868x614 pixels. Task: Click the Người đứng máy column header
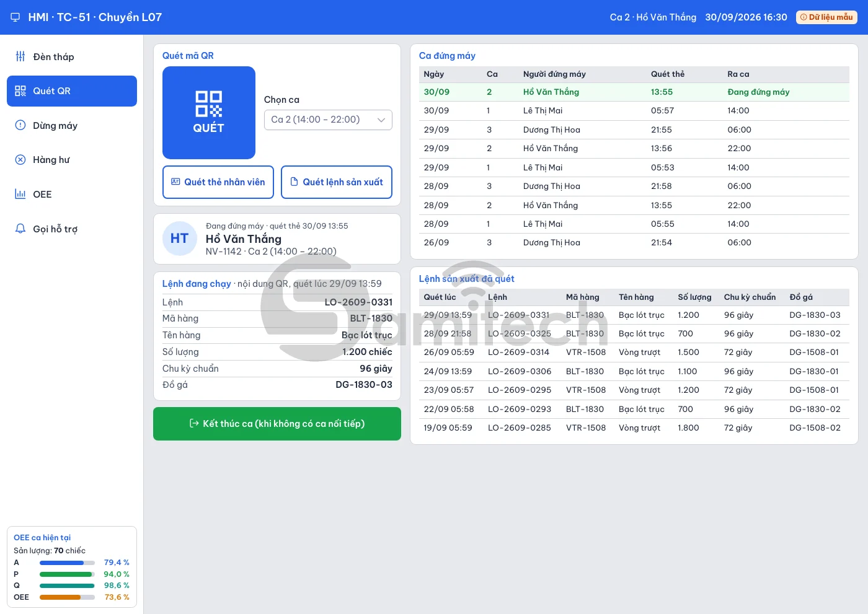point(554,74)
